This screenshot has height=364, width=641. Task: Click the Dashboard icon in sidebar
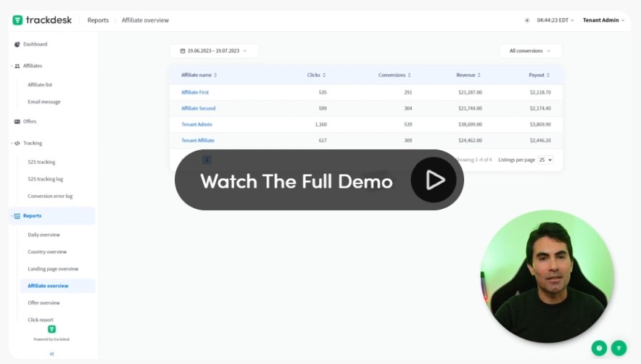pyautogui.click(x=17, y=44)
